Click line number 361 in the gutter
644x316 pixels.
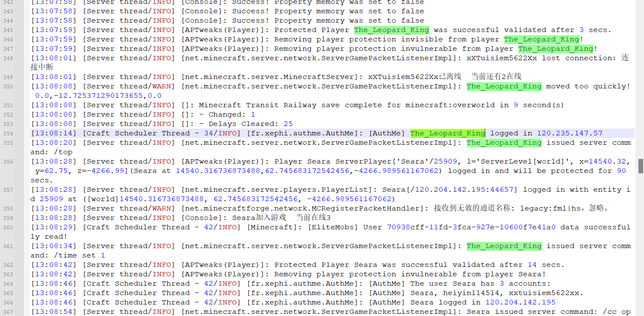pos(8,246)
